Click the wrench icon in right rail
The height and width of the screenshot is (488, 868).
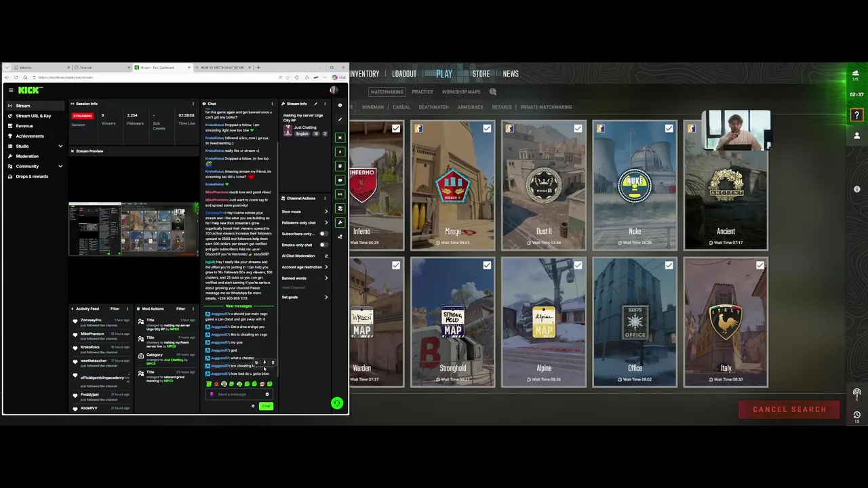[340, 222]
